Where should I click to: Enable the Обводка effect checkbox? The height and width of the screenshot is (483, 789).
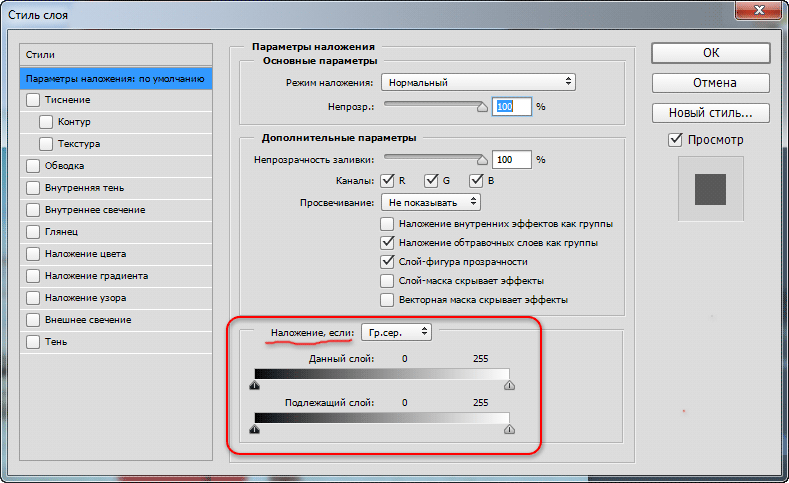coord(33,166)
